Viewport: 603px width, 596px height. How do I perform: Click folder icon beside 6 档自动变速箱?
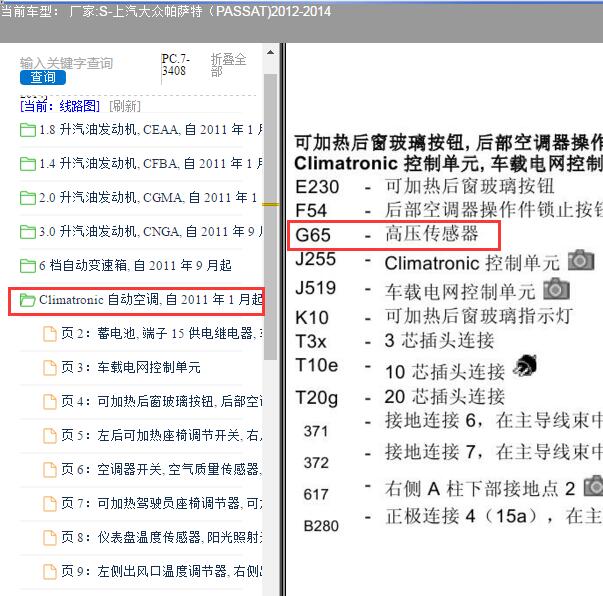(x=28, y=266)
